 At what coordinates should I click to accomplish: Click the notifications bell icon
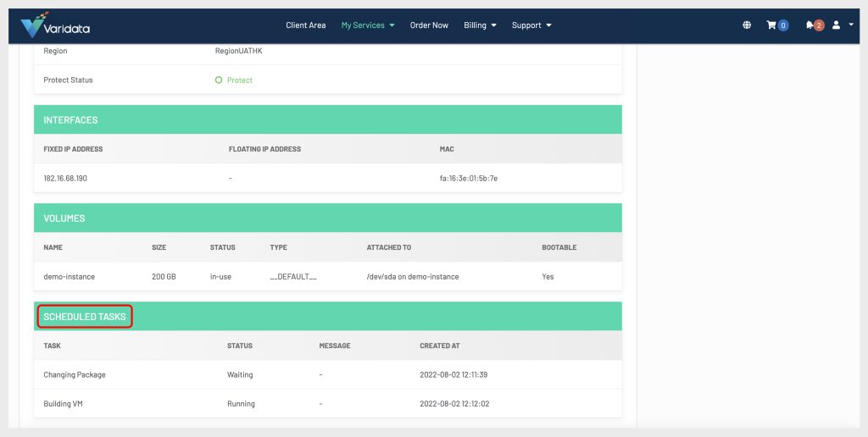[810, 25]
